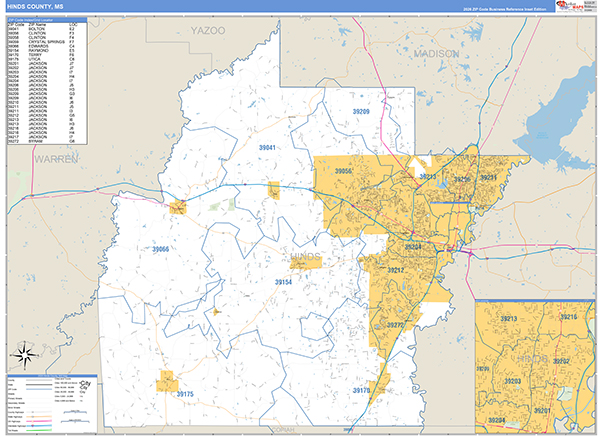Click the HINDS county name label
Image resolution: width=600 pixels, height=436 pixels.
(306, 259)
